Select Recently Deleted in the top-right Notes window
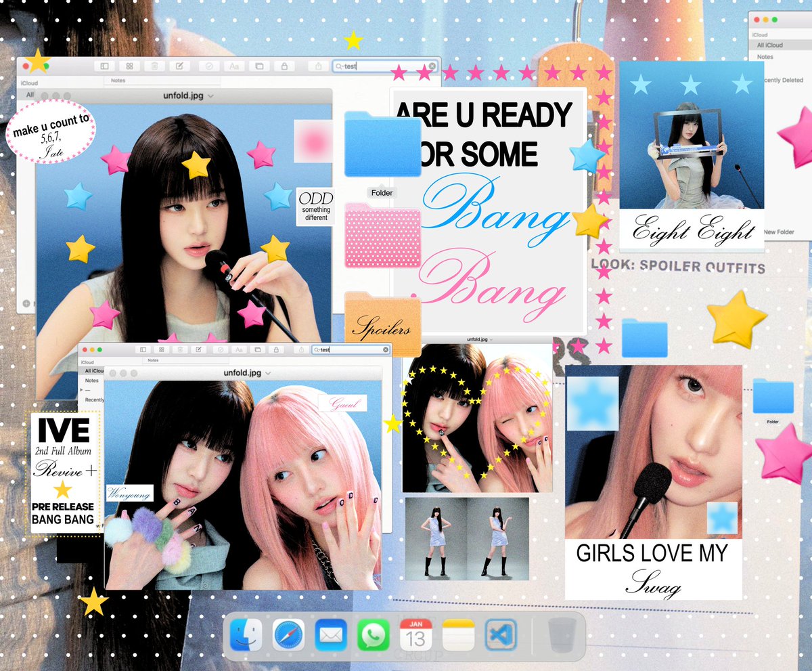Image resolution: width=812 pixels, height=671 pixels. click(783, 80)
